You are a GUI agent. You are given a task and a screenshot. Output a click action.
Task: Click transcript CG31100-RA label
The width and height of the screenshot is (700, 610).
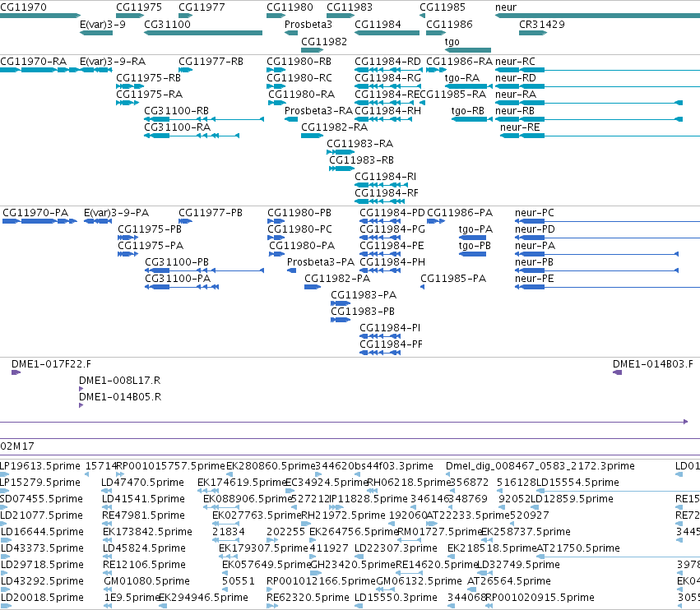tap(177, 127)
